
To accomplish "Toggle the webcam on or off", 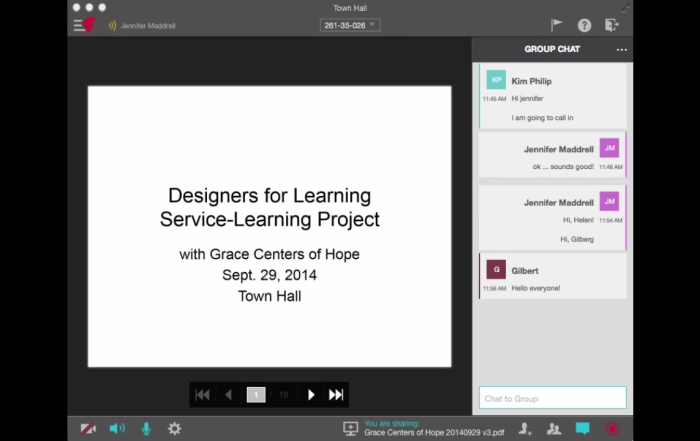I will [x=88, y=428].
